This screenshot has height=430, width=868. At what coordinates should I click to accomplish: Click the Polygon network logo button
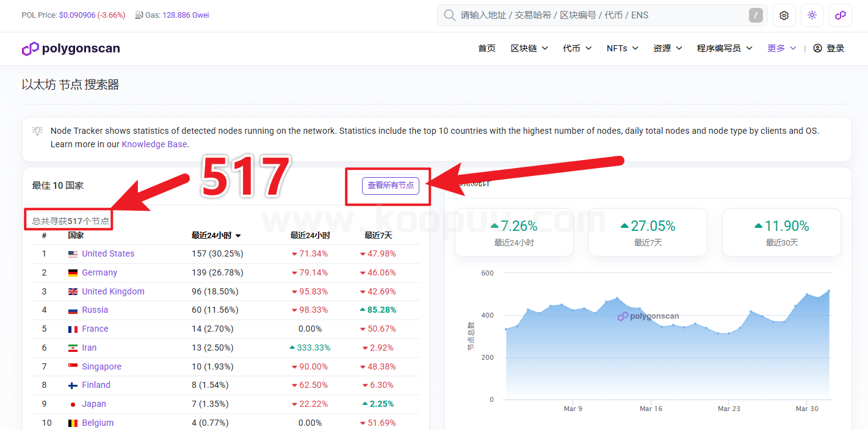[x=841, y=15]
